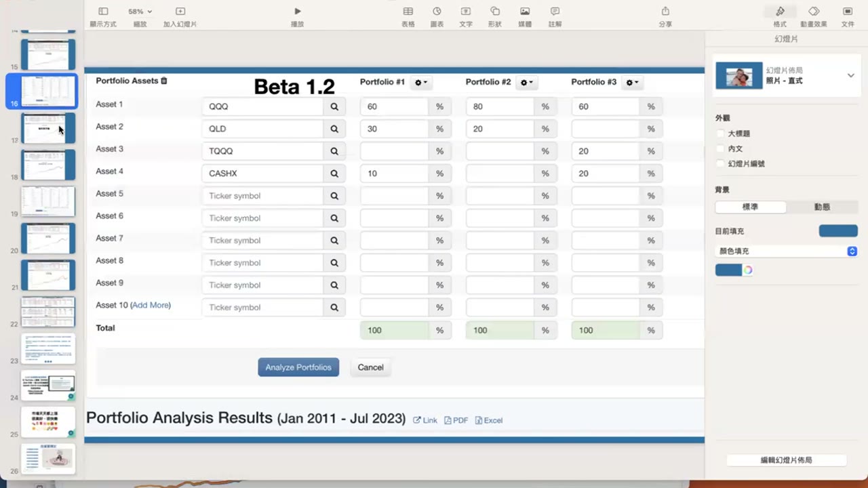
Task: Open the Portfolio #3 gear dropdown
Action: click(x=632, y=82)
